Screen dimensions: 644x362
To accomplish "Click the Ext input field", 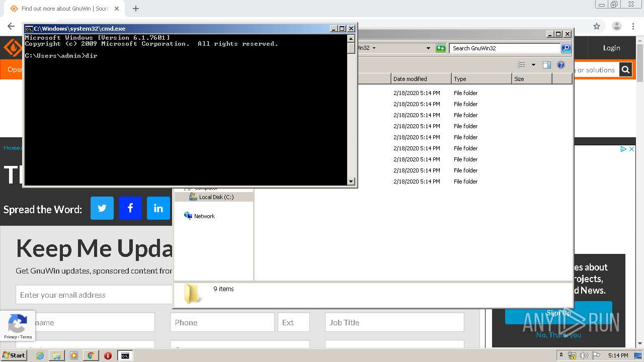I will click(x=294, y=322).
